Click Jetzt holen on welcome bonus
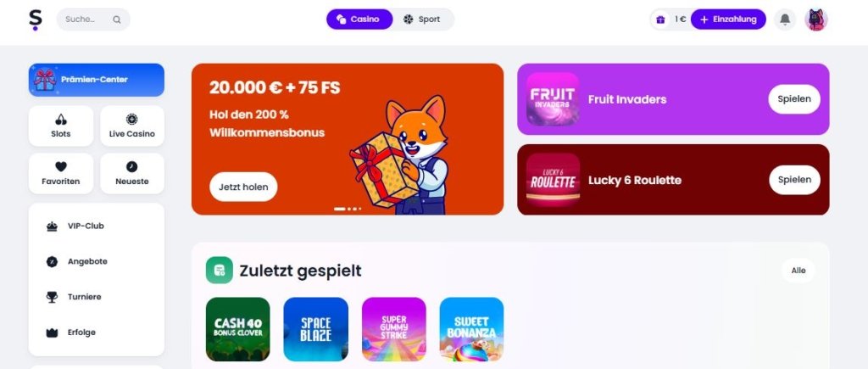Viewport: 868px width, 369px height. click(x=243, y=187)
